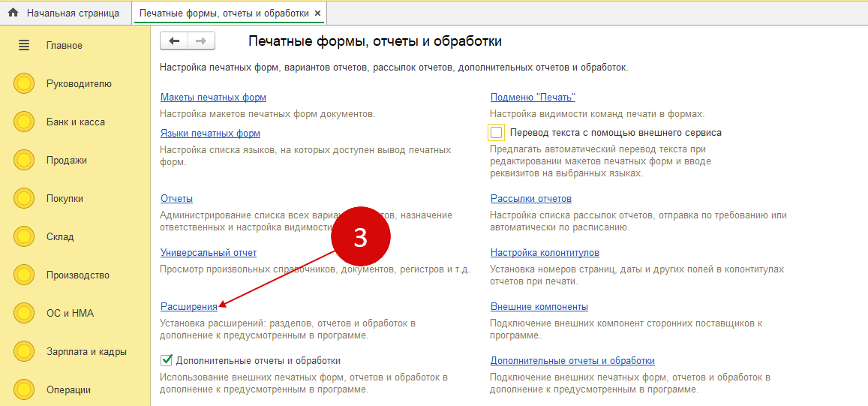Click the yellow circle icon for Продажи
Image resolution: width=868 pixels, height=406 pixels.
(x=23, y=161)
